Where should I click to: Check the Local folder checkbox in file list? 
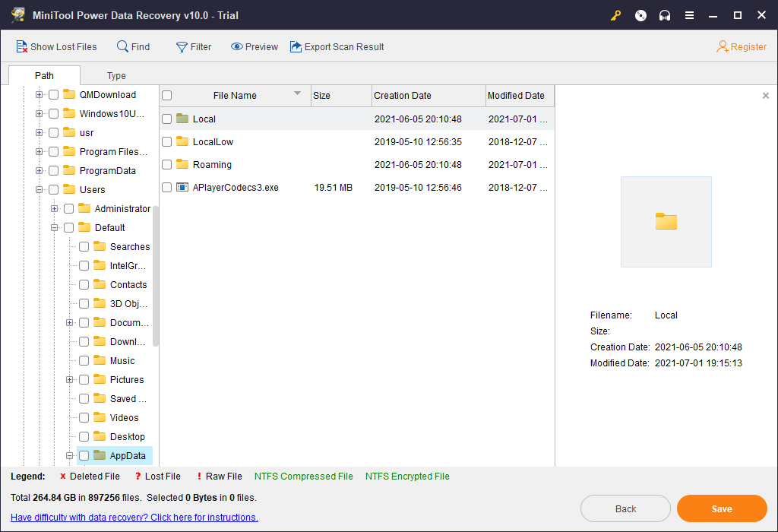(166, 119)
